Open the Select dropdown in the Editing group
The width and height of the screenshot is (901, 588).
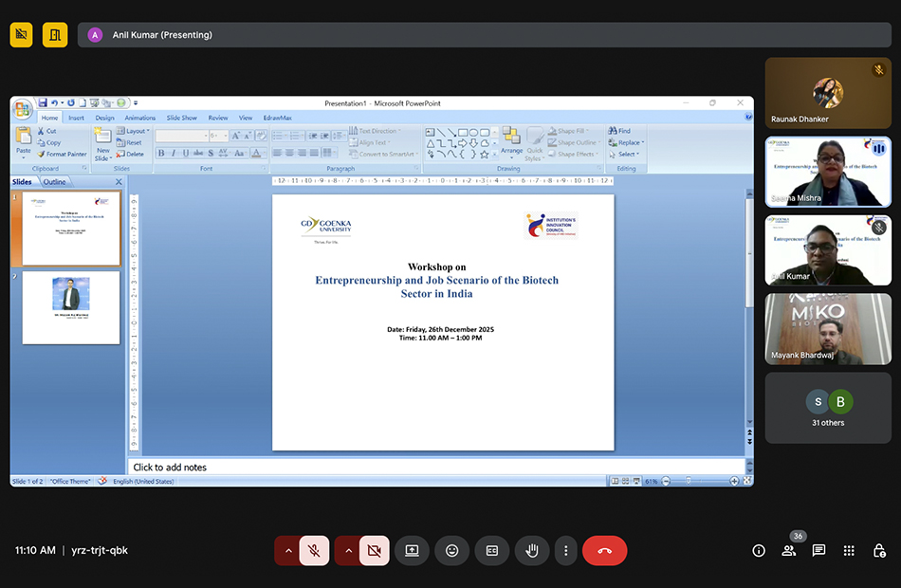click(624, 154)
